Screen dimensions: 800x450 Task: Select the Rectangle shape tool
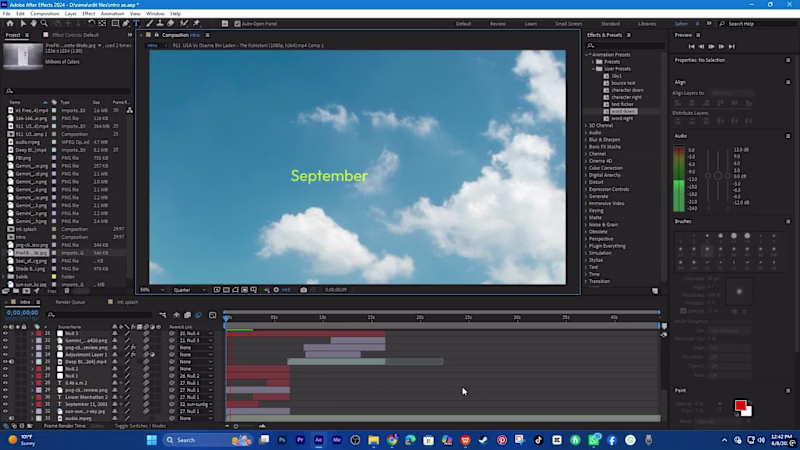115,23
